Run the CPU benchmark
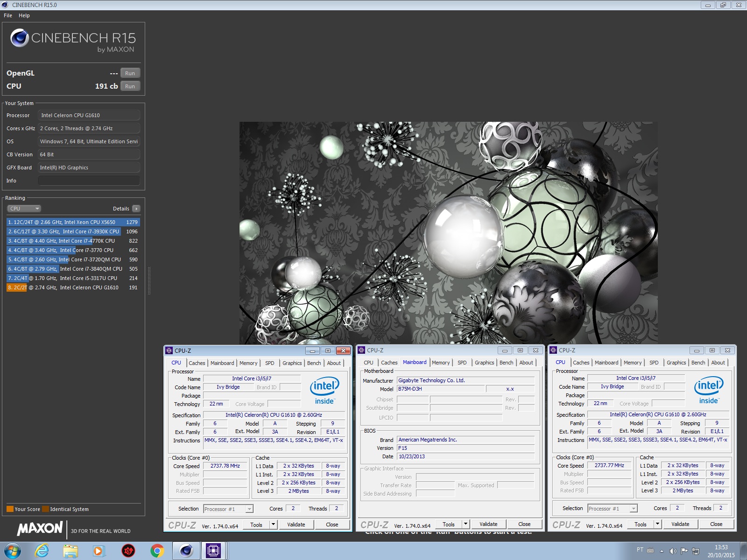The image size is (747, 560). [130, 86]
